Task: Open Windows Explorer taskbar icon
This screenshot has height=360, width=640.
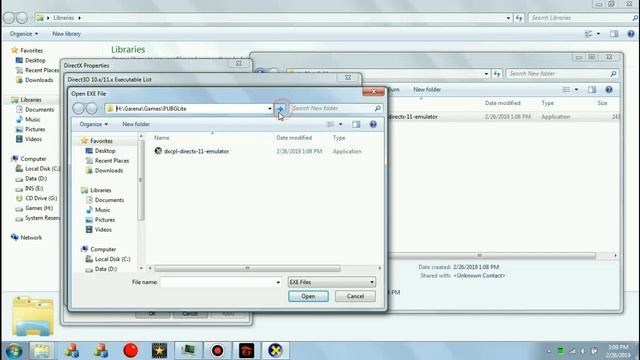Action: (x=42, y=351)
